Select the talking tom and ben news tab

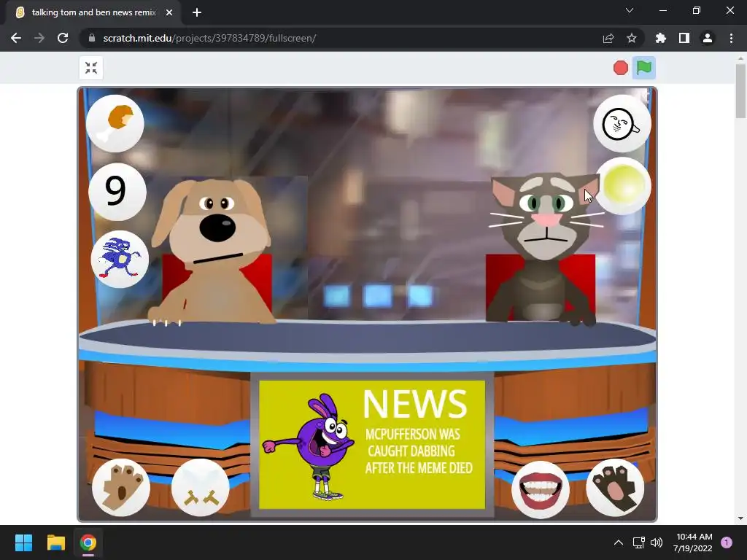coord(93,12)
